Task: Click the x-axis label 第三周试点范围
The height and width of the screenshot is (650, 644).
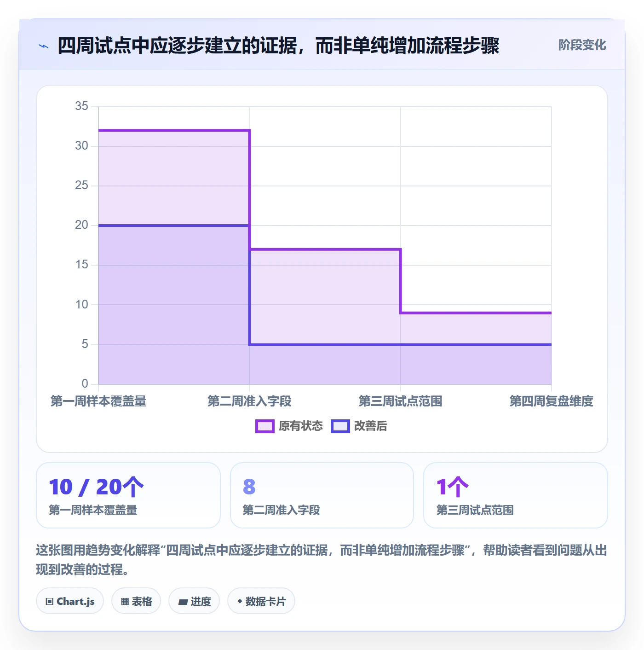Action: point(400,401)
